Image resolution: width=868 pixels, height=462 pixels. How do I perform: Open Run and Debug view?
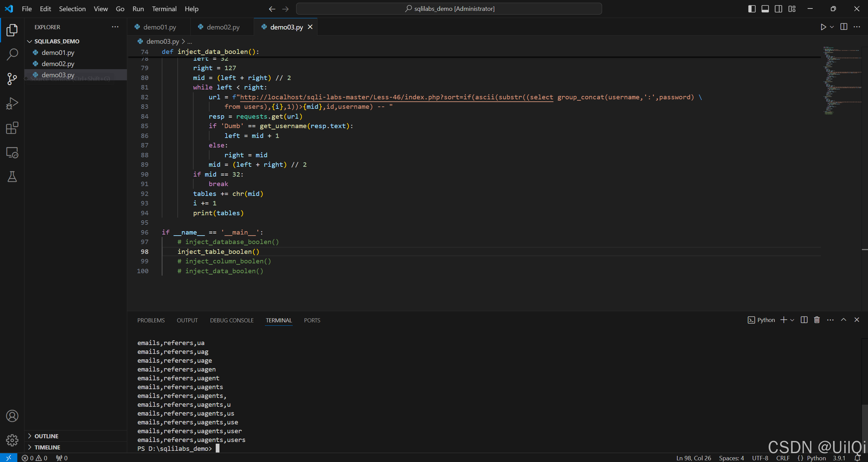click(12, 103)
